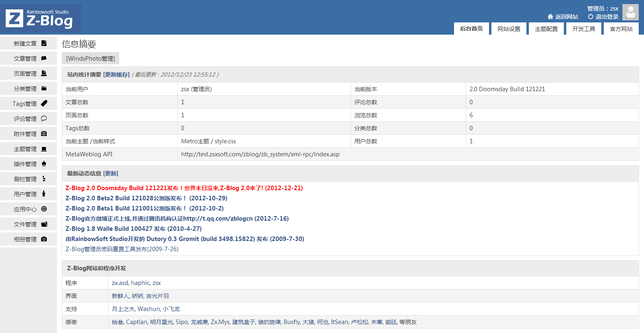
Task: Open 应用中心 in the sidebar
Action: [x=28, y=209]
